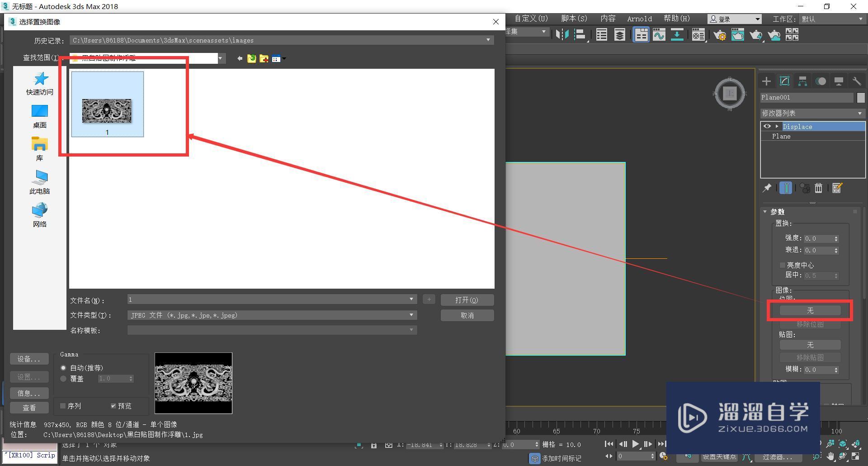Click the Devices button
Image resolution: width=868 pixels, height=466 pixels.
pyautogui.click(x=29, y=359)
